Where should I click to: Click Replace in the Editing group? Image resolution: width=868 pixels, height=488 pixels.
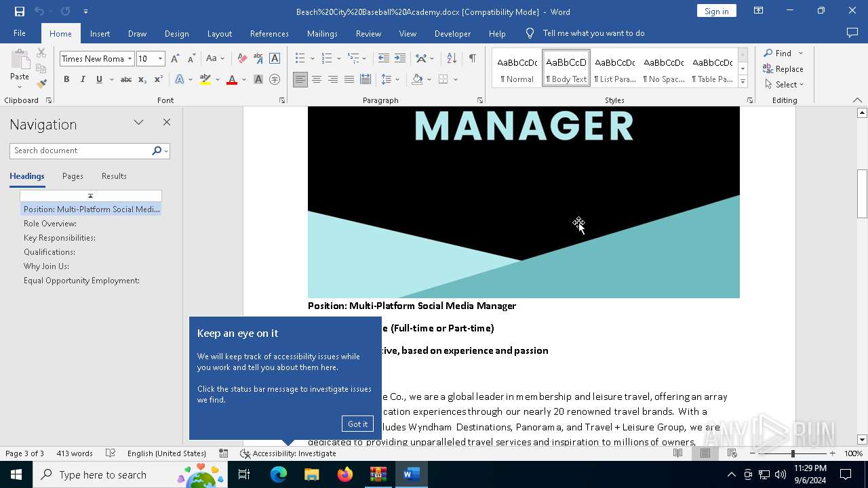[x=783, y=68]
